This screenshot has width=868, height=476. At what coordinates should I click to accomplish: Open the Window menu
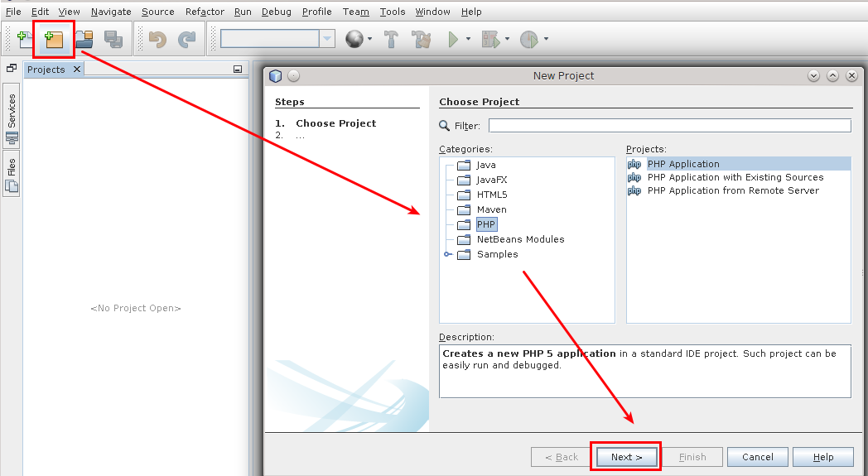point(432,11)
